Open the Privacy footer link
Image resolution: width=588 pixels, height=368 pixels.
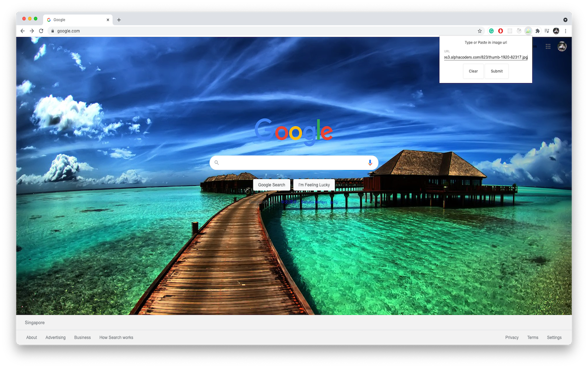(512, 338)
